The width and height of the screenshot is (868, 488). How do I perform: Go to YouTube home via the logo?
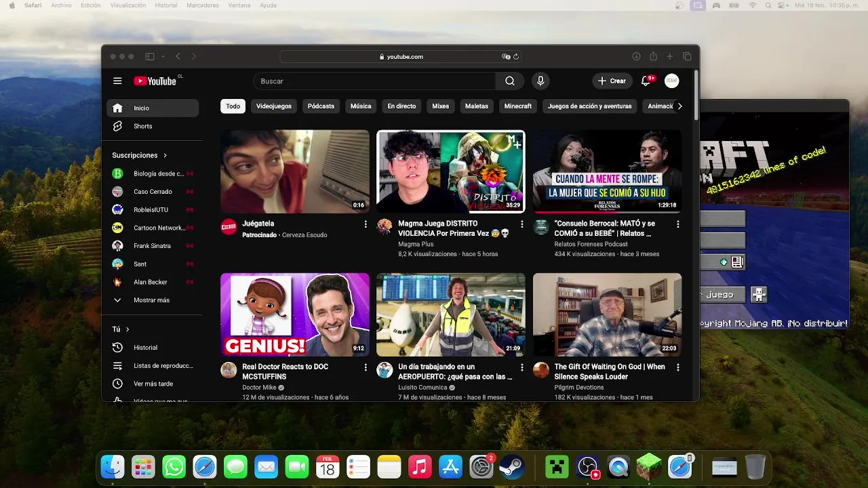155,81
